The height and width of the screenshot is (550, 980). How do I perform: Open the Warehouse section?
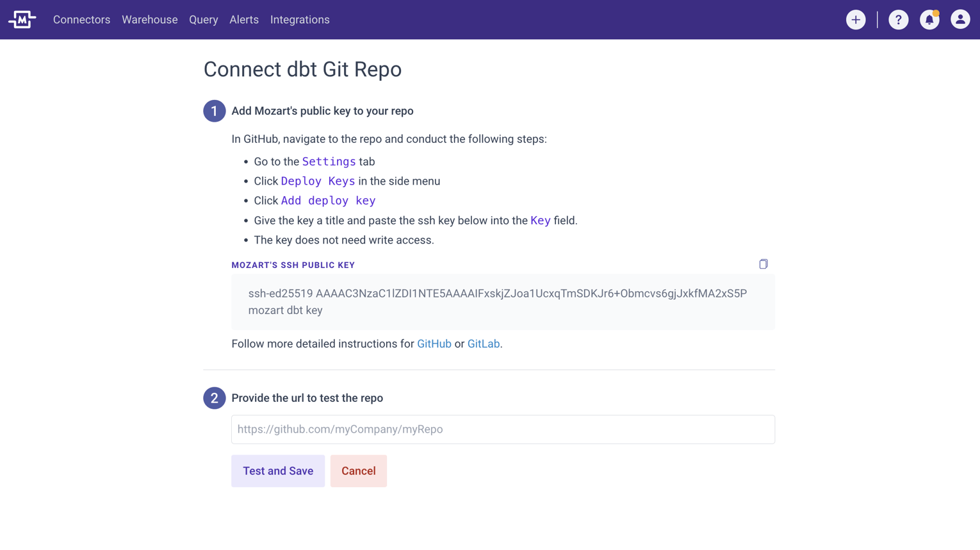(x=149, y=20)
